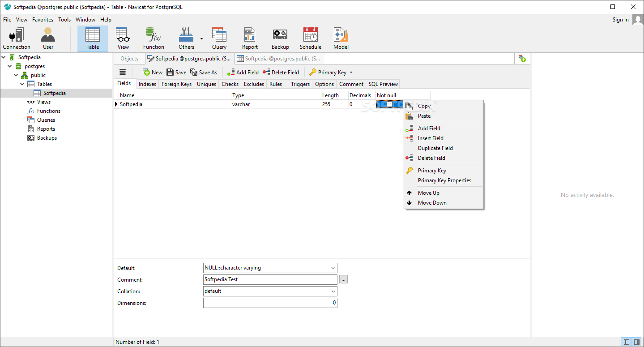Collapse the postgres database node
This screenshot has width=644, height=347.
tap(10, 66)
